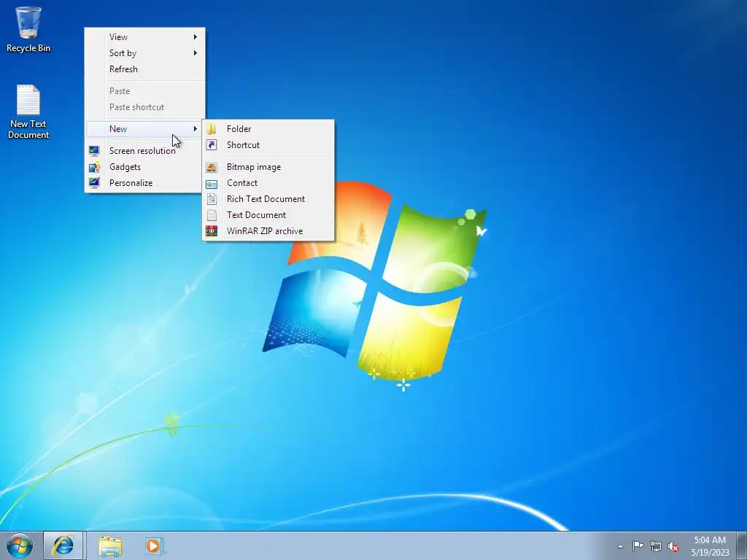Choose View in the context menu
The image size is (747, 560).
click(x=145, y=36)
